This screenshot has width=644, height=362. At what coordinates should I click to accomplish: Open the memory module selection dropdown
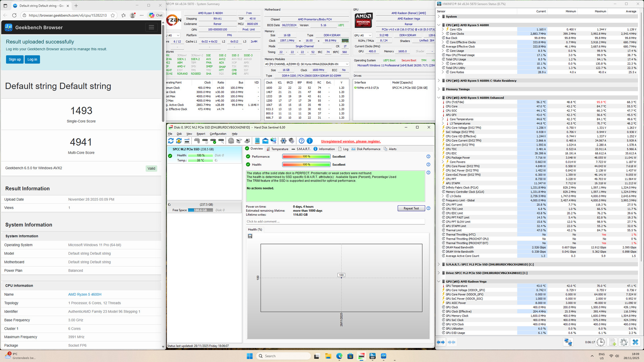(x=347, y=64)
